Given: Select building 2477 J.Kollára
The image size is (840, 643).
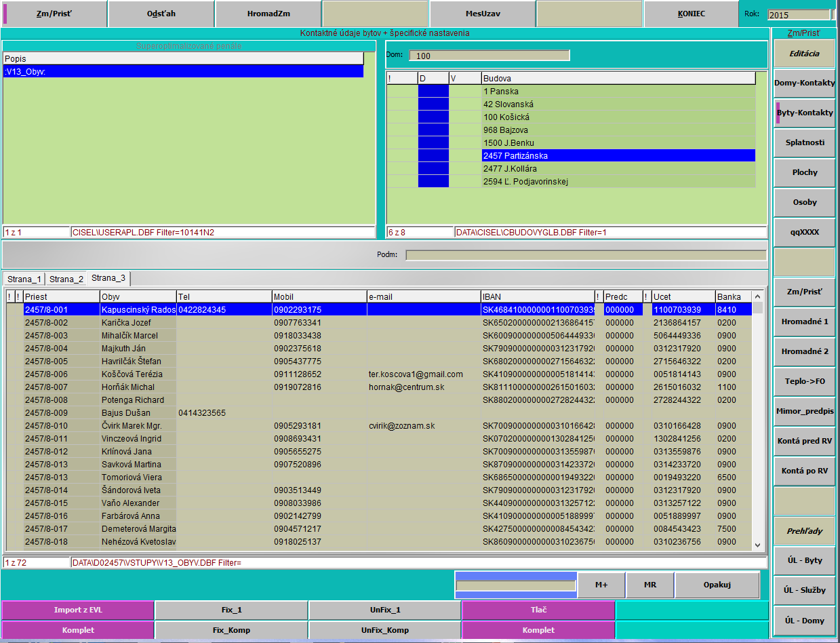Looking at the screenshot, I should 618,168.
